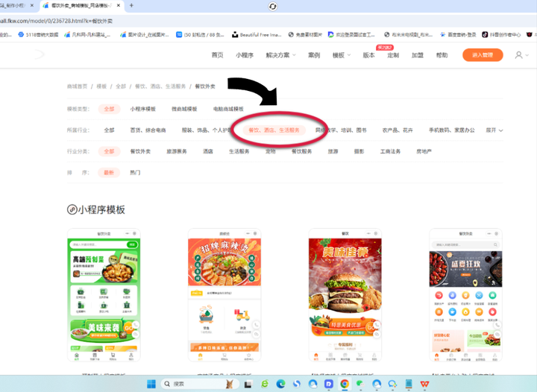Go to 首页 in site navigation
537x392 pixels.
(x=217, y=55)
